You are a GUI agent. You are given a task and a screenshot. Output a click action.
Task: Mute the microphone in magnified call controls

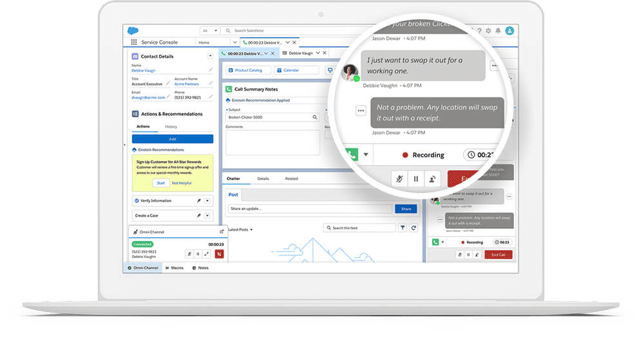point(400,179)
